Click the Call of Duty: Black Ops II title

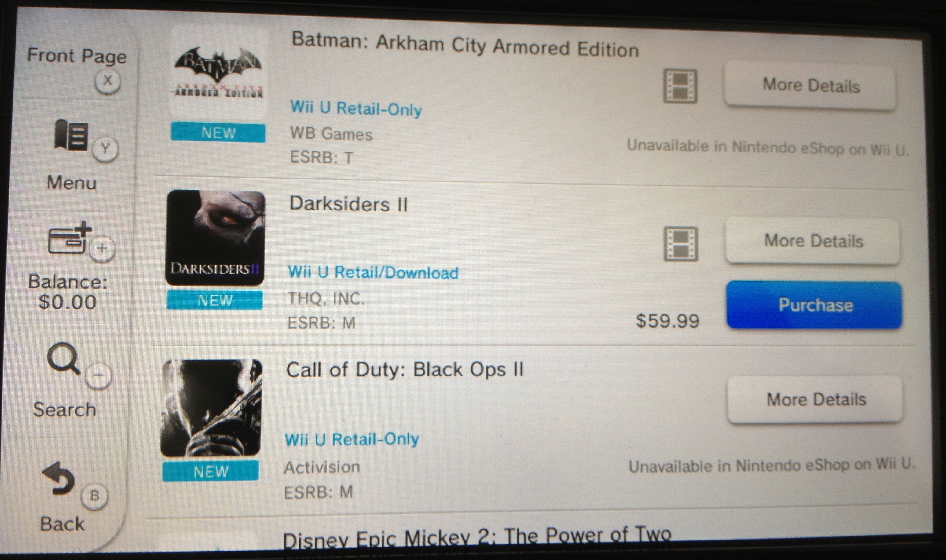[x=405, y=369]
